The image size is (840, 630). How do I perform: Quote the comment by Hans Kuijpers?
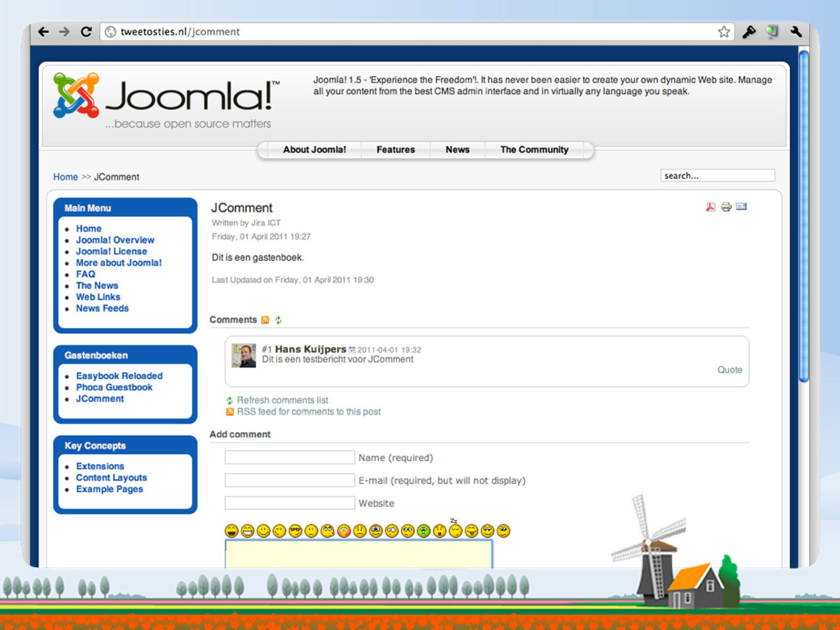tap(730, 370)
